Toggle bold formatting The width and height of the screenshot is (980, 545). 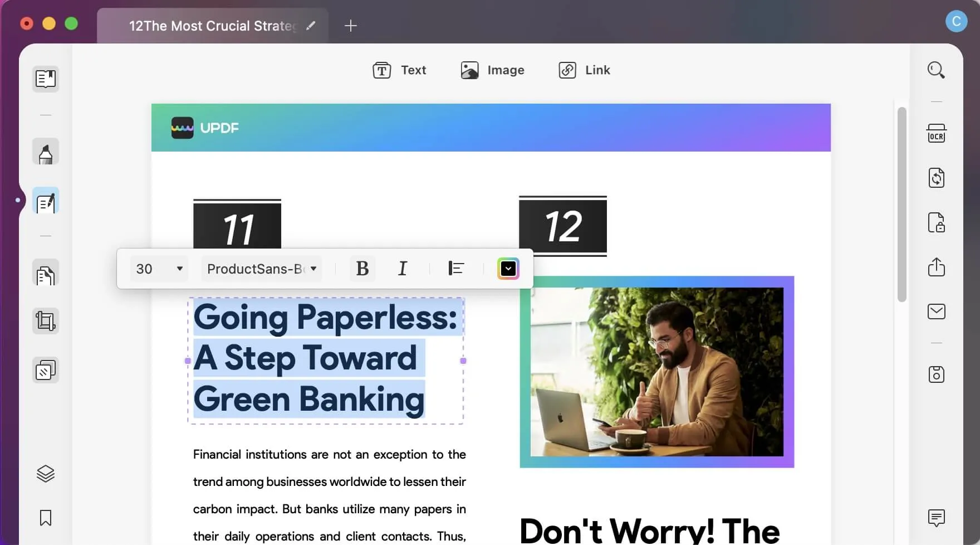(x=362, y=269)
